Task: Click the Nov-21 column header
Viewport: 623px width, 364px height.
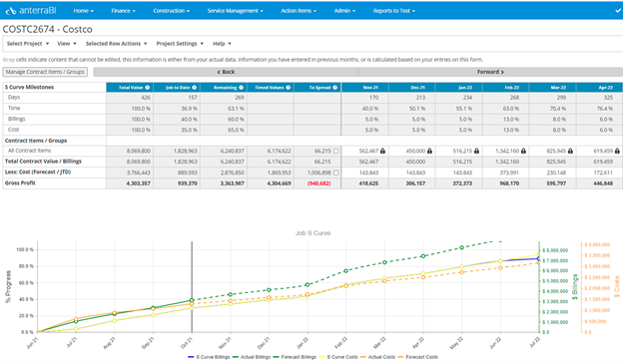Action: 365,88
